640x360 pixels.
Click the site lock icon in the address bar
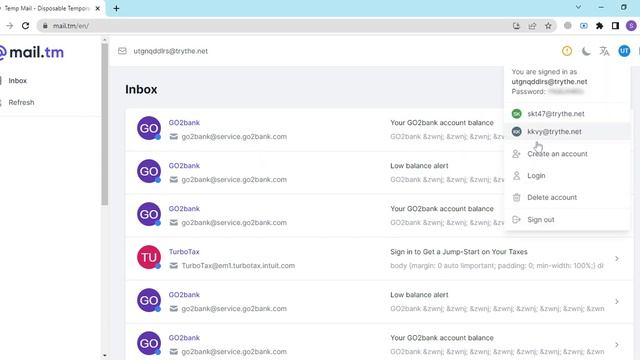[45, 26]
